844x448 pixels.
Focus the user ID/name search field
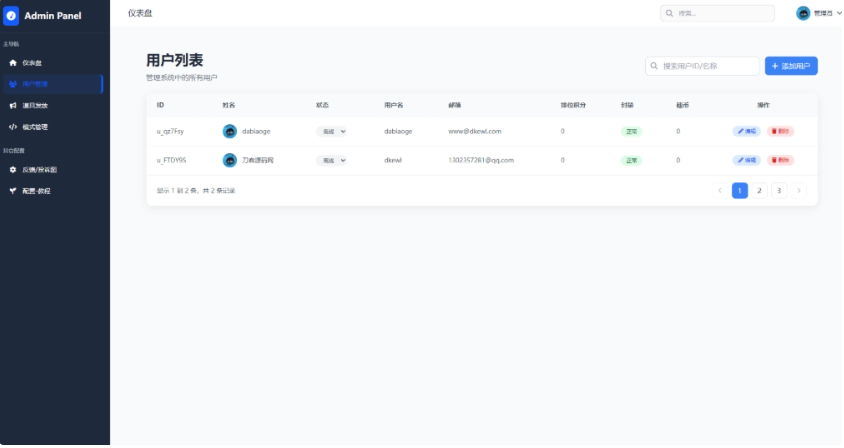(707, 66)
